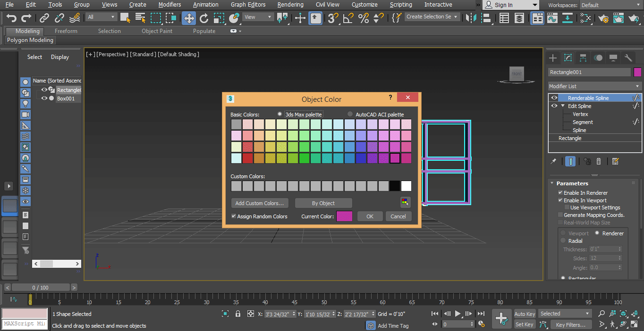This screenshot has width=644, height=331.
Task: Switch to the Freeform ribbon tab
Action: click(x=66, y=31)
